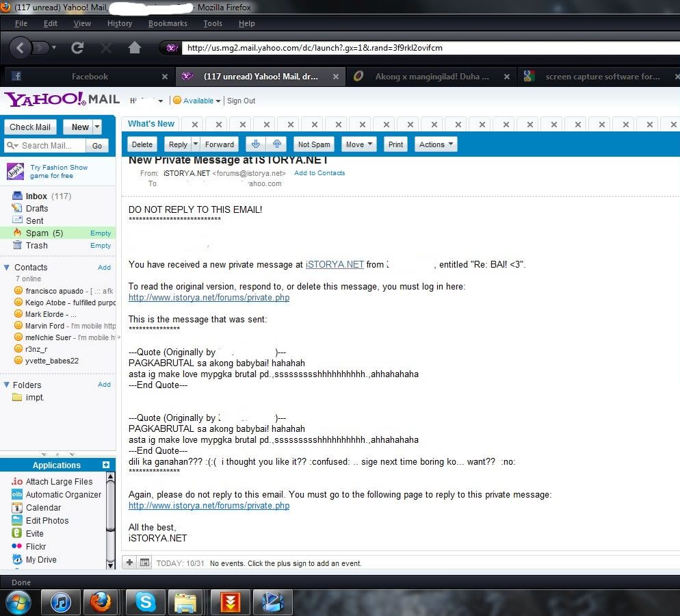The width and height of the screenshot is (680, 616).
Task: Expand the Applications panel plus button
Action: 106,465
